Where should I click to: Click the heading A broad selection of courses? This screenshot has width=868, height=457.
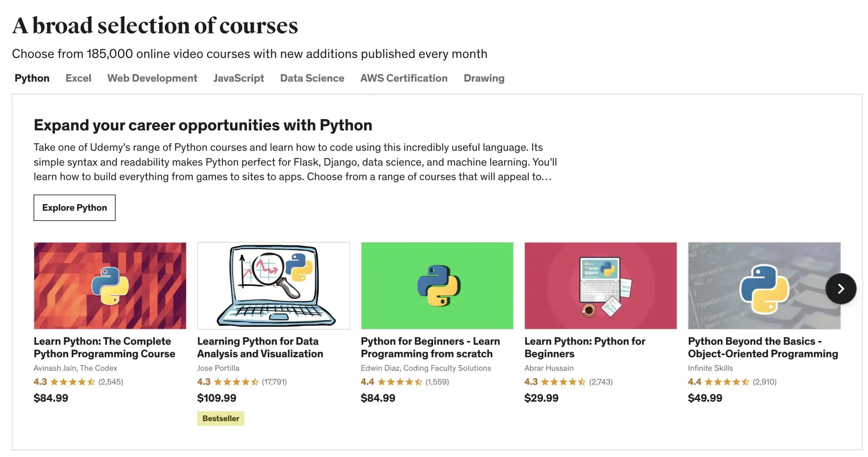click(x=155, y=25)
